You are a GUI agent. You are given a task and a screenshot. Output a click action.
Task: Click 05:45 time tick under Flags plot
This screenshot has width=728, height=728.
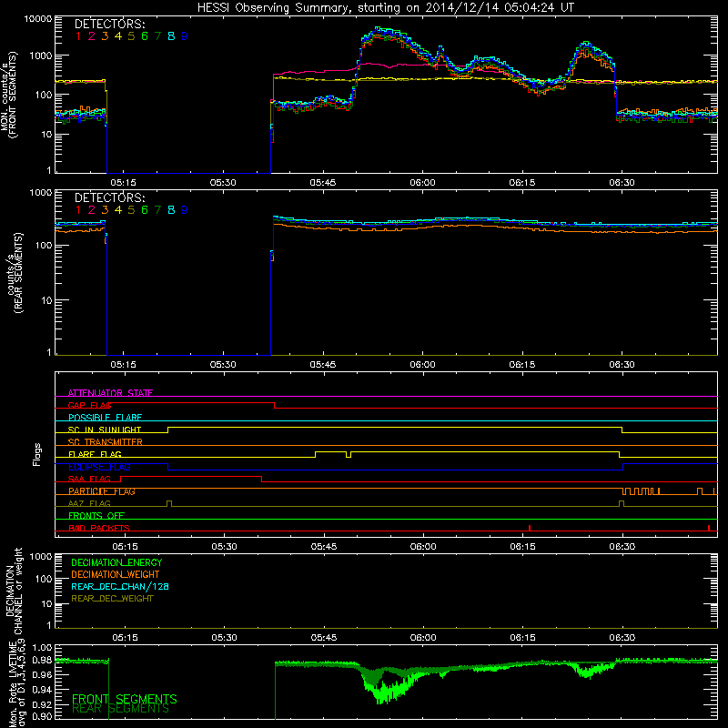click(324, 547)
